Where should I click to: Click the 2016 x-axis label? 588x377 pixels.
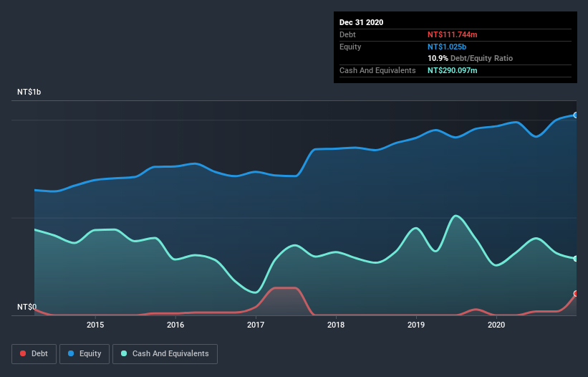pyautogui.click(x=175, y=325)
